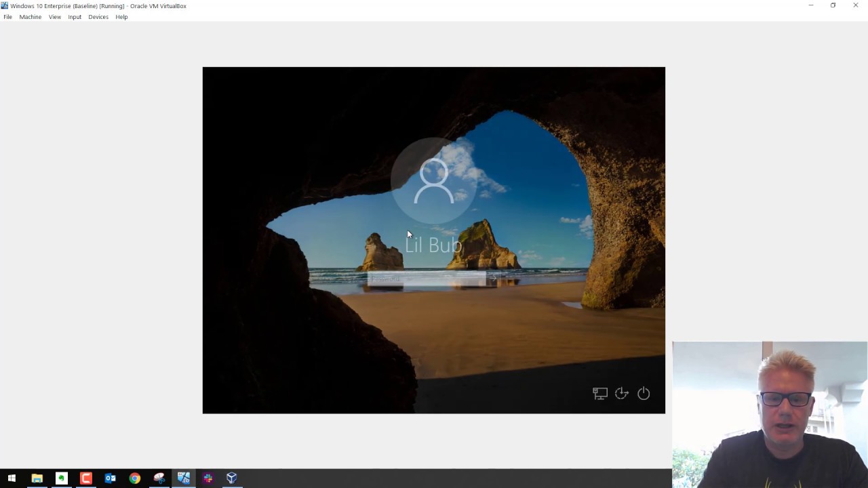Open Evernote from the taskbar
Screen dimensions: 868x488
[x=61, y=479]
